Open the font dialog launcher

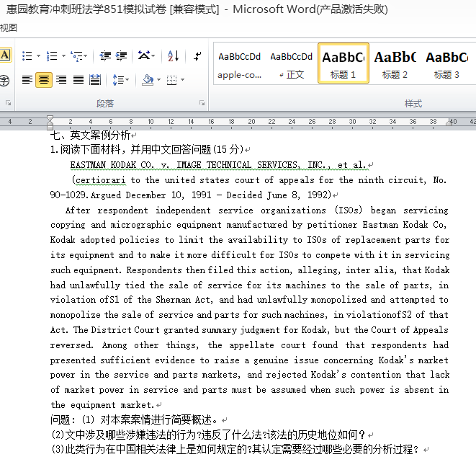8,103
